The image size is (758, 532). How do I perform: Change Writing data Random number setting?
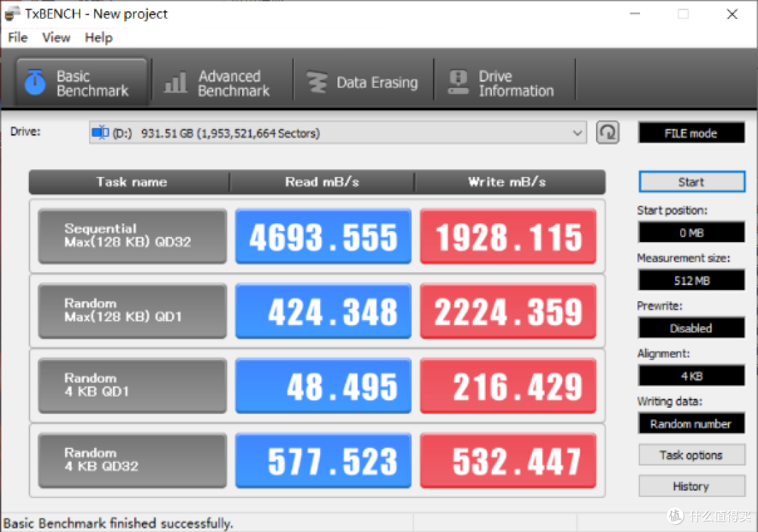691,424
